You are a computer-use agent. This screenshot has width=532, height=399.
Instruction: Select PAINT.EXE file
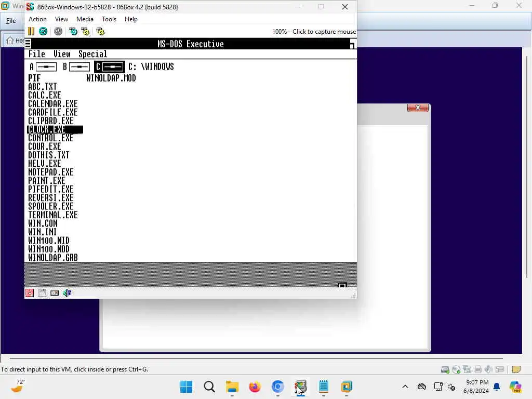pyautogui.click(x=46, y=181)
